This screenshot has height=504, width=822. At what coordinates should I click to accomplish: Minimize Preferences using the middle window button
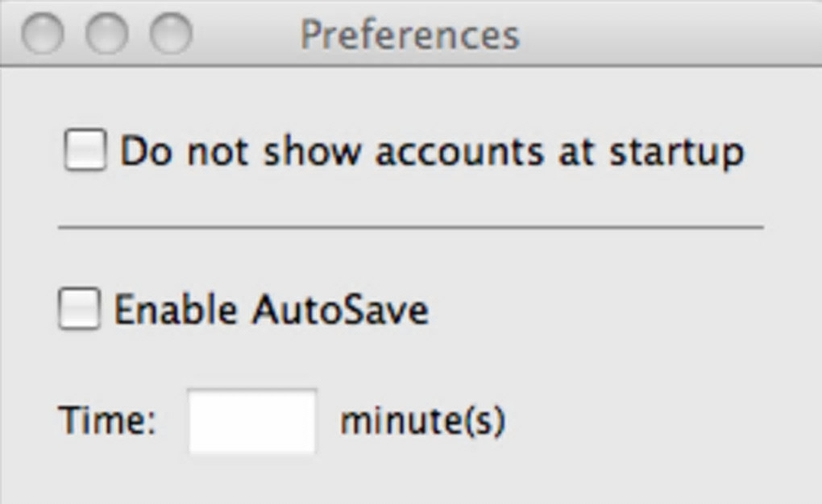(x=106, y=34)
